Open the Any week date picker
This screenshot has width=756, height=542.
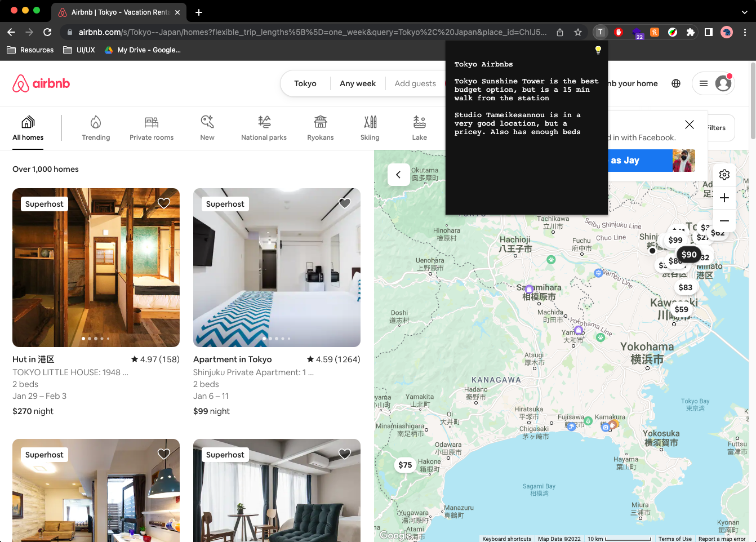[358, 83]
